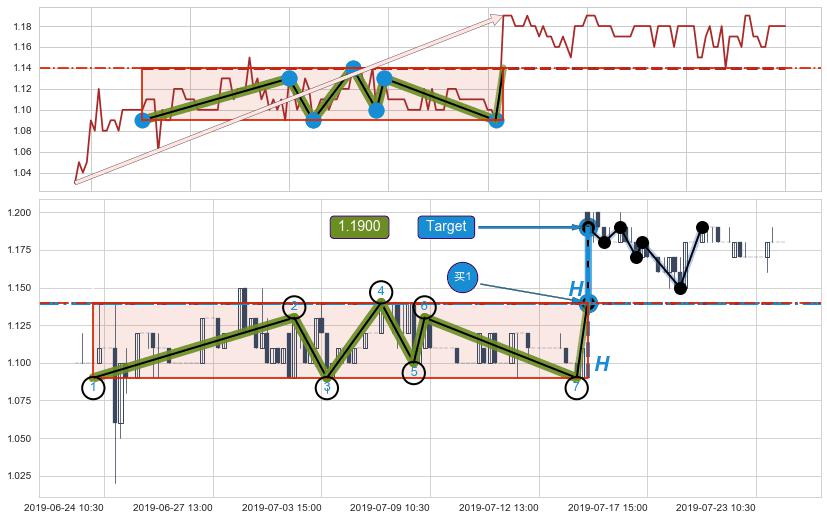Image resolution: width=827 pixels, height=520 pixels.
Task: Click the leftmost blue dot in upper chart
Action: point(142,120)
